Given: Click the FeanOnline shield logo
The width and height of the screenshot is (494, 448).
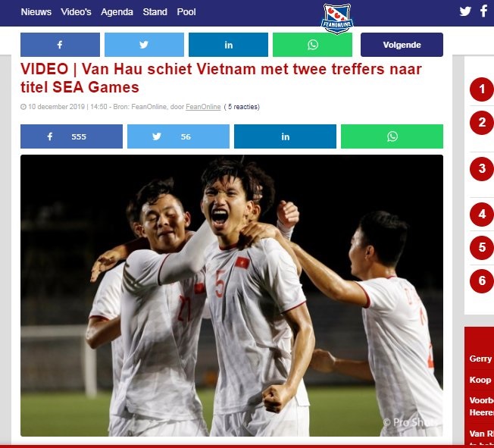Looking at the screenshot, I should tap(337, 19).
